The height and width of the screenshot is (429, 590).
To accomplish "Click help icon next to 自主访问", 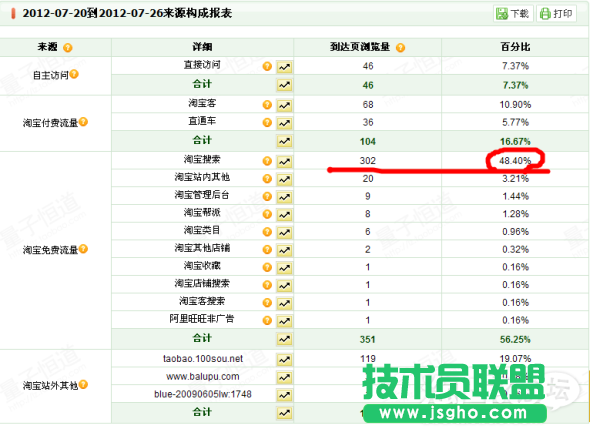I will coord(74,74).
